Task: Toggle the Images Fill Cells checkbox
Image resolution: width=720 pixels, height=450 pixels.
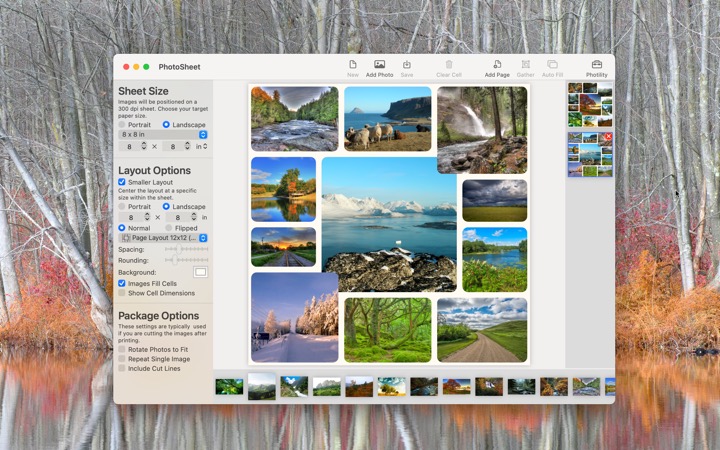Action: click(x=122, y=283)
